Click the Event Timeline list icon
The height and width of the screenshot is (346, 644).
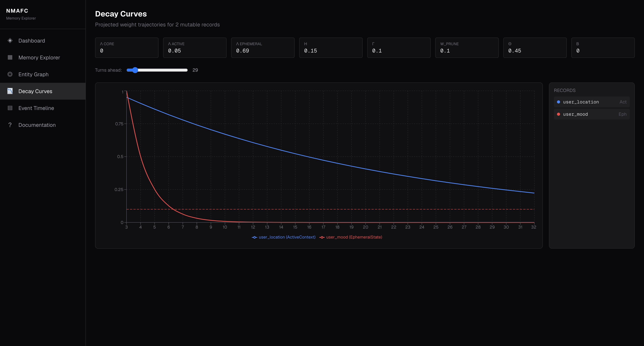[10, 108]
